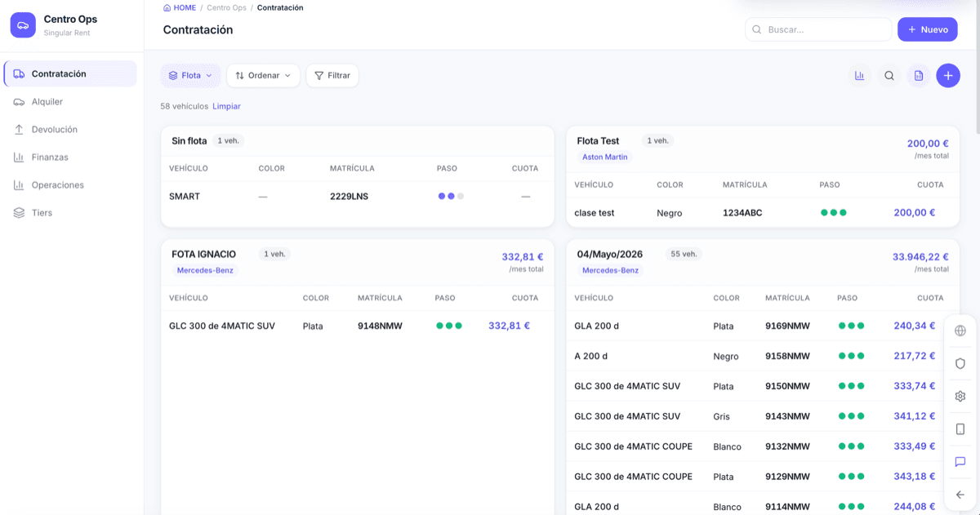Click license plate 9169NMW
Image resolution: width=980 pixels, height=515 pixels.
pos(787,326)
